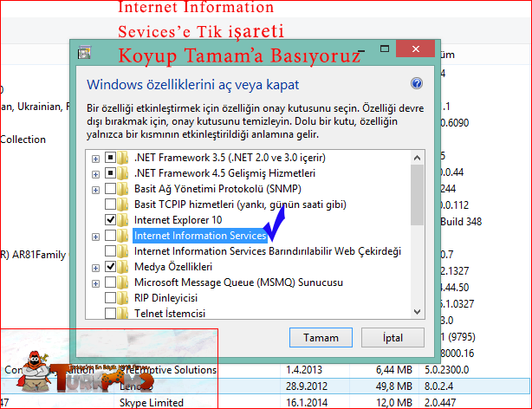Select Medya Özellikleri list item
The height and width of the screenshot is (409, 532).
point(173,267)
